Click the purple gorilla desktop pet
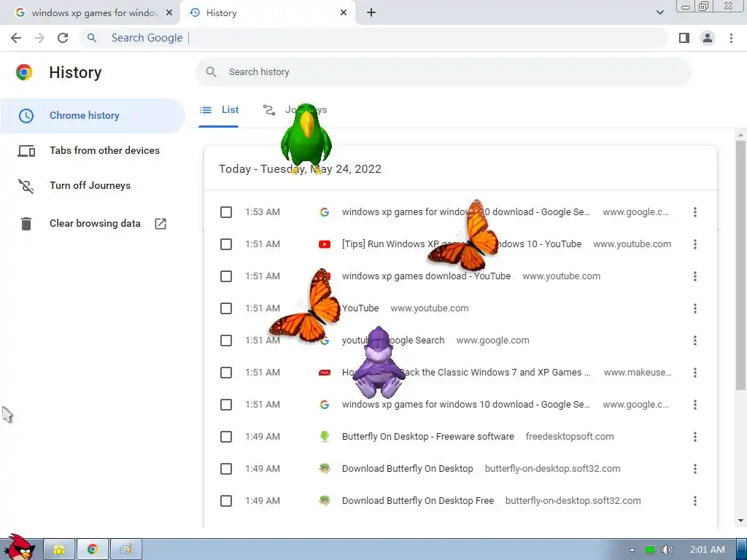This screenshot has width=747, height=560. point(379,363)
